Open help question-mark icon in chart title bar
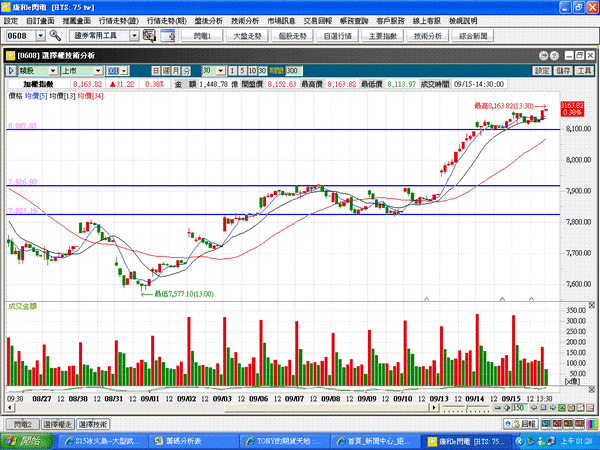The width and height of the screenshot is (600, 450). (554, 56)
